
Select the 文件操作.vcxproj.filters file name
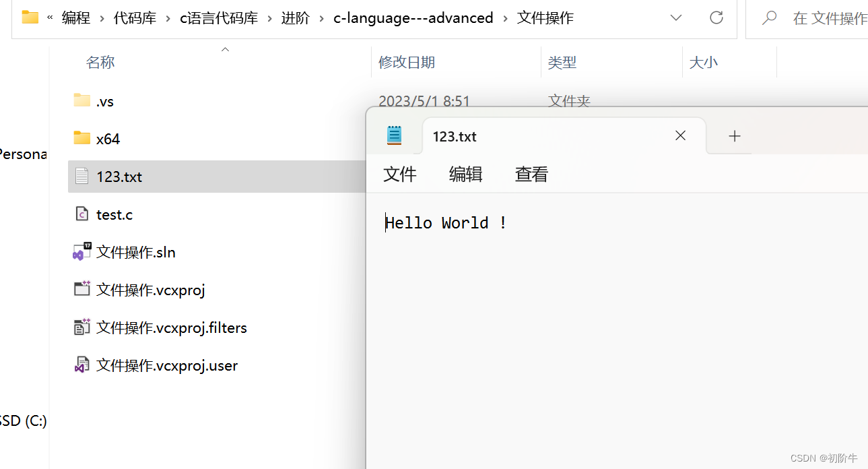pos(172,327)
